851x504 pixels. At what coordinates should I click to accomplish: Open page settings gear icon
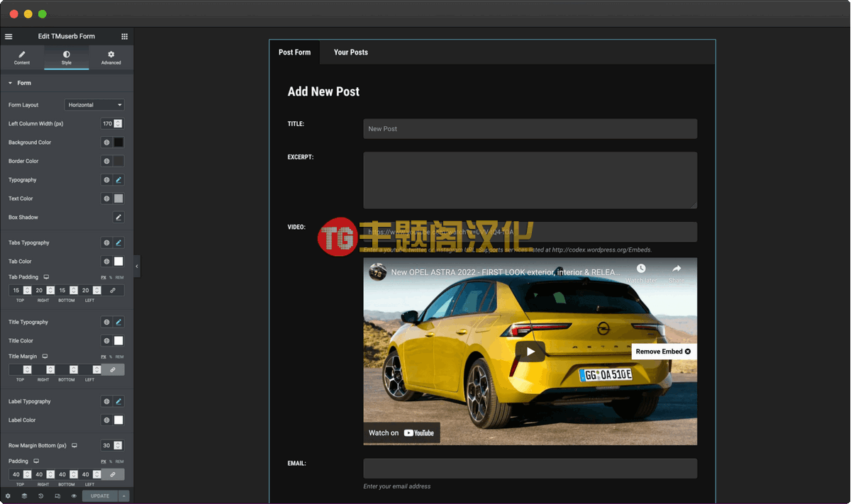pos(9,496)
